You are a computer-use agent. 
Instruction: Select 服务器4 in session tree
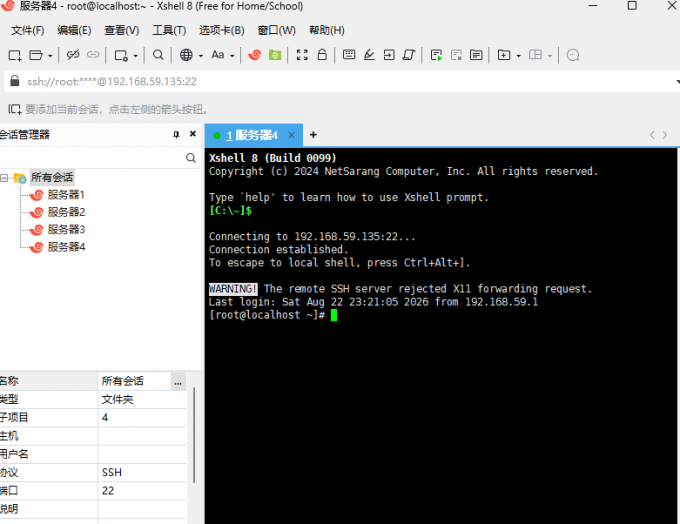coord(66,247)
